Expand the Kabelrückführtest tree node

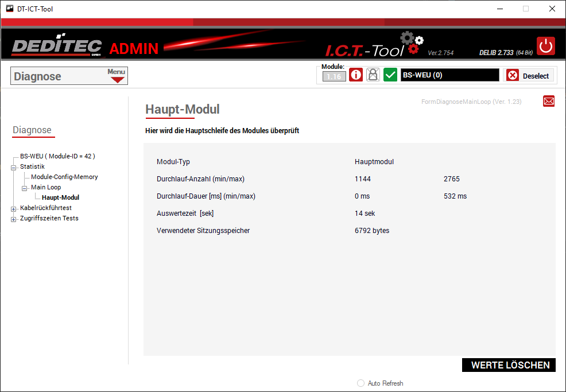[13, 208]
